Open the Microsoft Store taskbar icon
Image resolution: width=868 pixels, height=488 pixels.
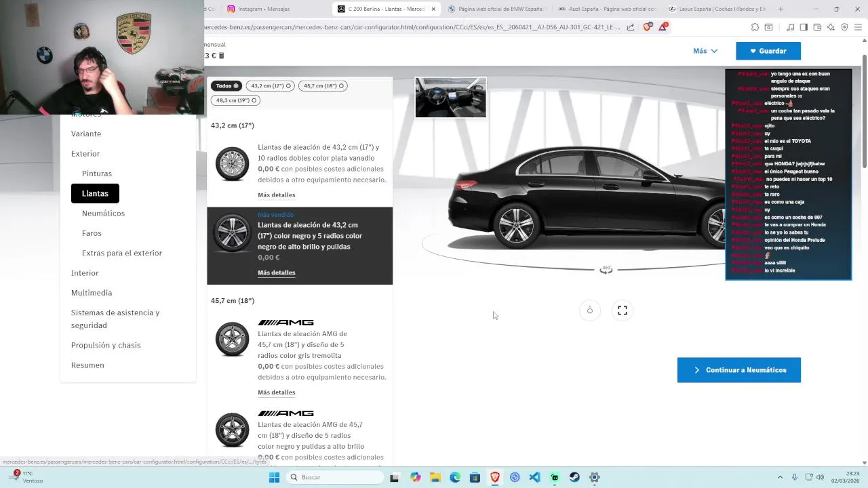click(x=475, y=477)
